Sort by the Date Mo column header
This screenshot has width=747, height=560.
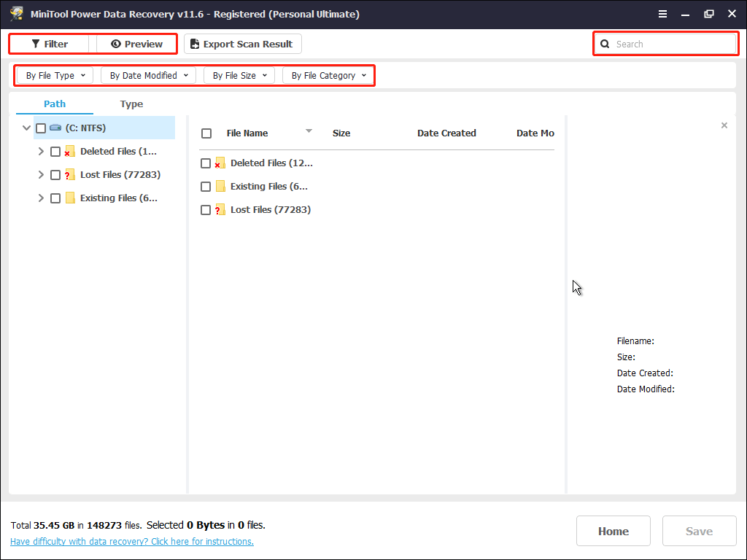535,133
